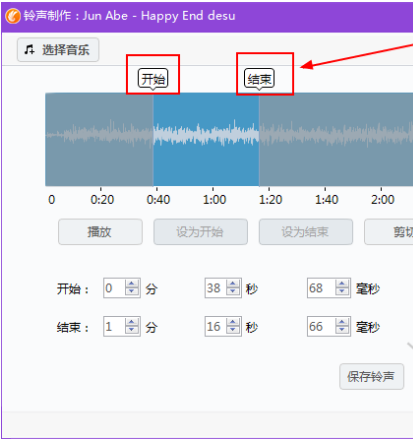Screen dimensions: 413x440
Task: Click the 1:40 timeline label
Action: (327, 200)
